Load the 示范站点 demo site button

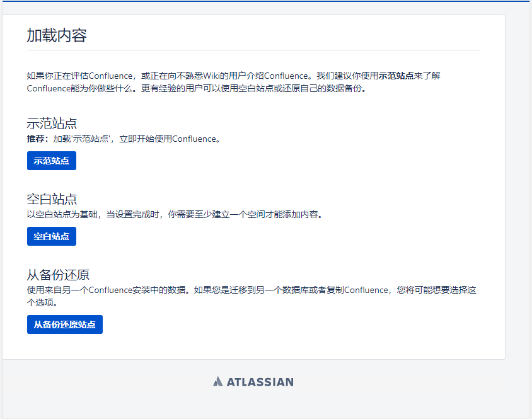(52, 161)
